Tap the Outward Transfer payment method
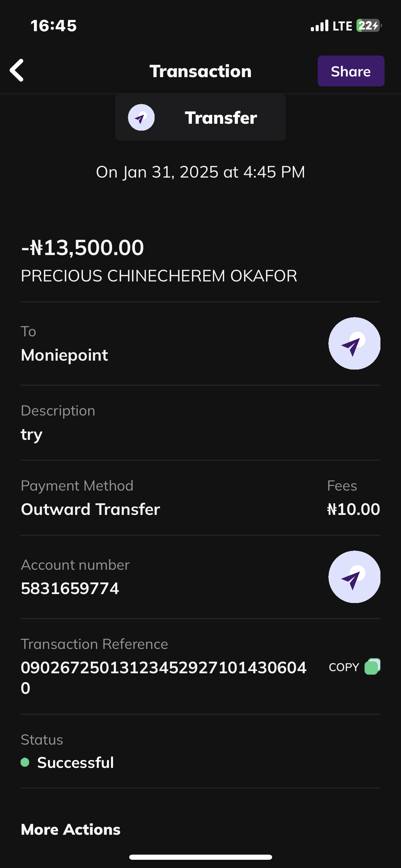Viewport: 401px width, 868px height. coord(90,509)
